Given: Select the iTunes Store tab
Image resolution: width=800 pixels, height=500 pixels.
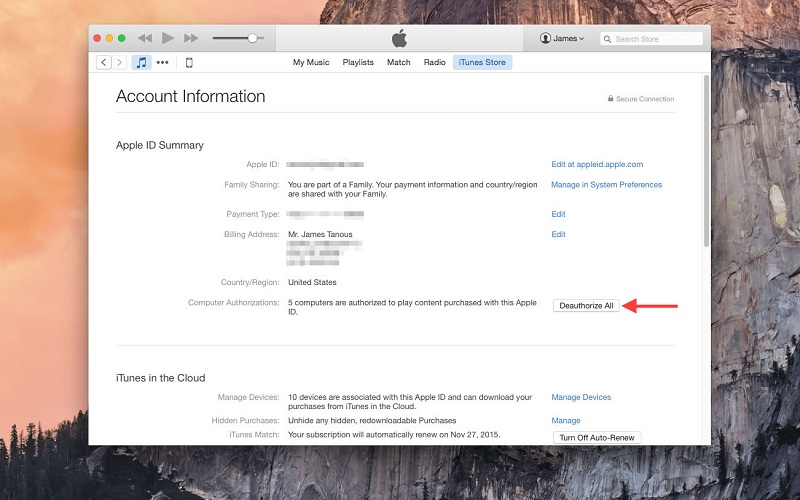Looking at the screenshot, I should tap(482, 62).
